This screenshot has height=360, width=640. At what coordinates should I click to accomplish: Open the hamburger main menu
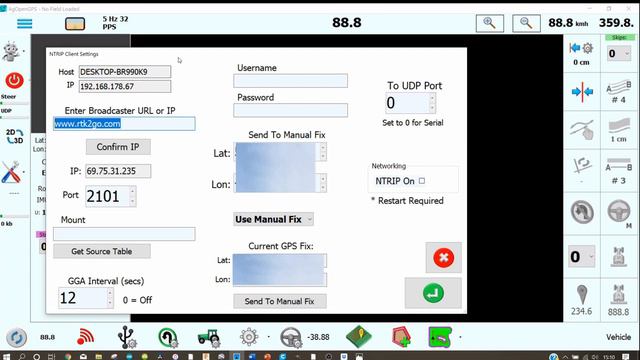24,23
